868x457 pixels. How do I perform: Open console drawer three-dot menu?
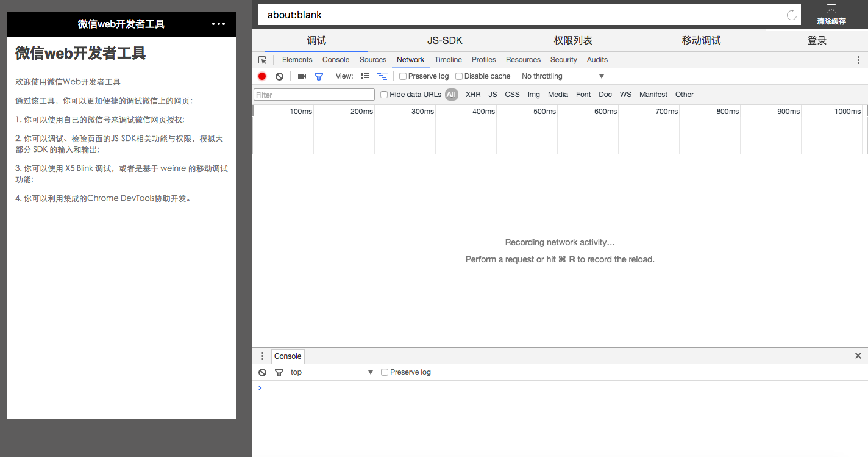pyautogui.click(x=262, y=356)
